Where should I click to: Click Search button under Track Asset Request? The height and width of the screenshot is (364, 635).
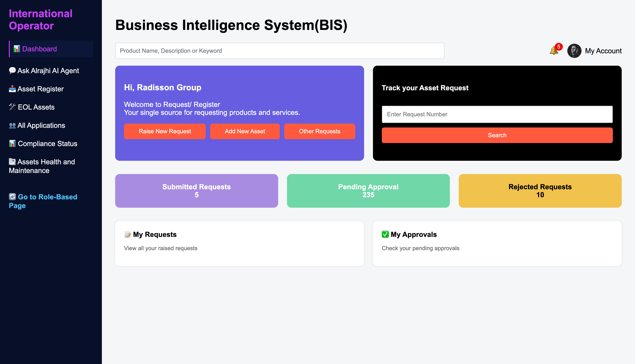(x=497, y=135)
